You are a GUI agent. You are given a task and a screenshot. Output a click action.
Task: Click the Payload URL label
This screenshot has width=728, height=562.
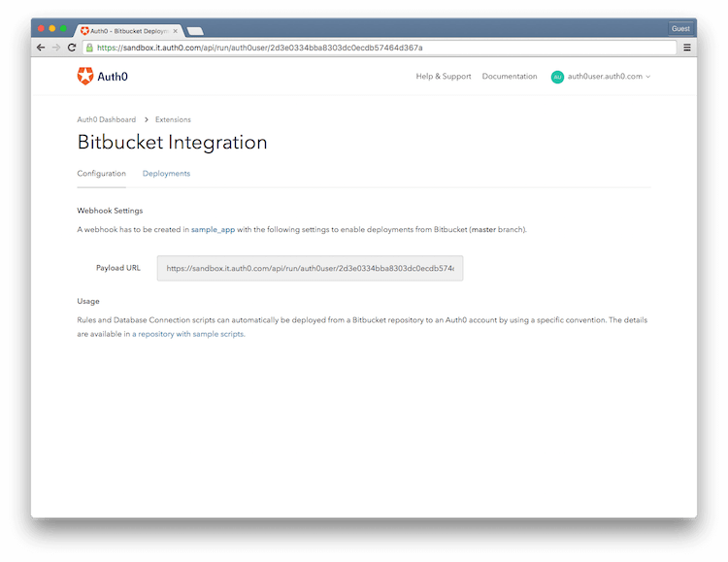click(117, 268)
